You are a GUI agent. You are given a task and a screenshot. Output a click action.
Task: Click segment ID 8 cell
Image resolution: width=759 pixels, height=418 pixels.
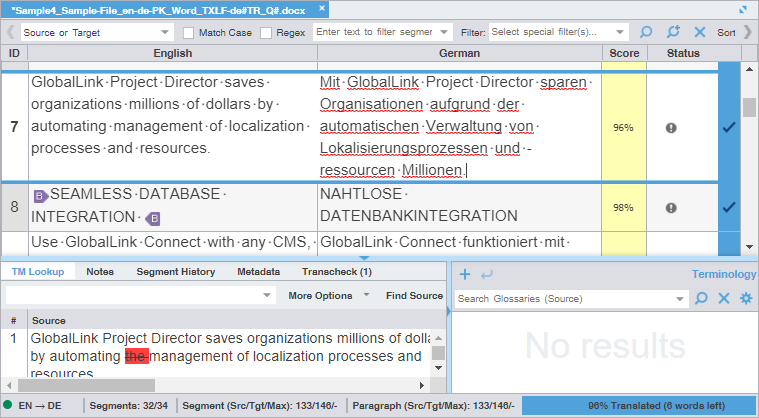tap(15, 207)
